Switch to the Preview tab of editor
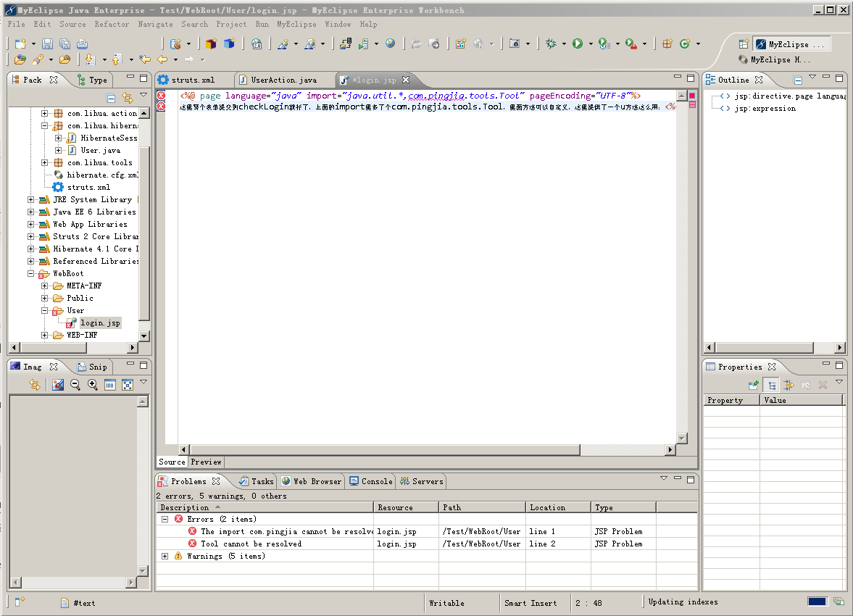853x616 pixels. click(x=206, y=462)
